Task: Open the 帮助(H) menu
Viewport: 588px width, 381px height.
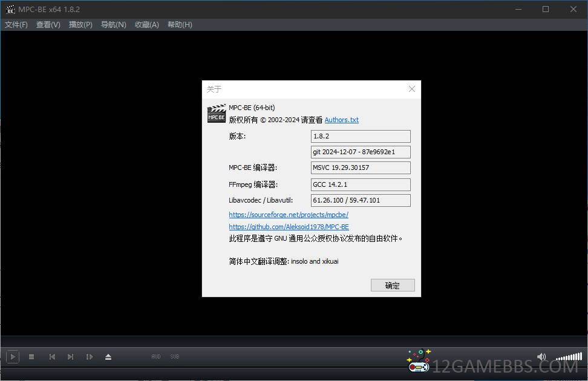Action: coord(180,25)
